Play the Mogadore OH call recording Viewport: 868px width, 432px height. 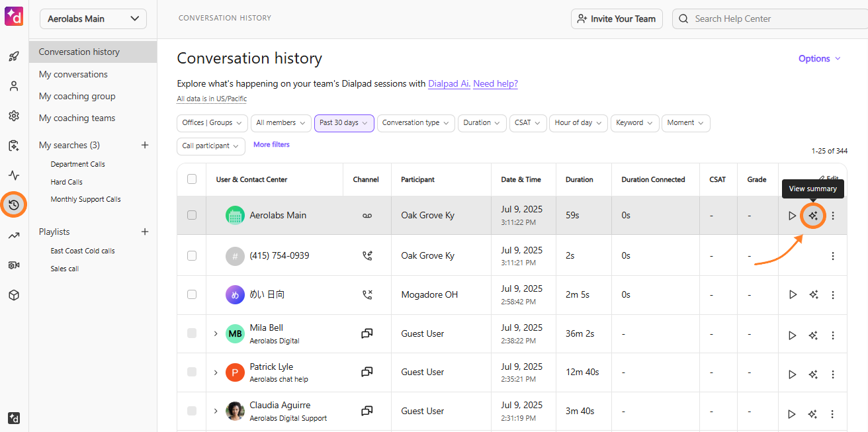pyautogui.click(x=793, y=294)
